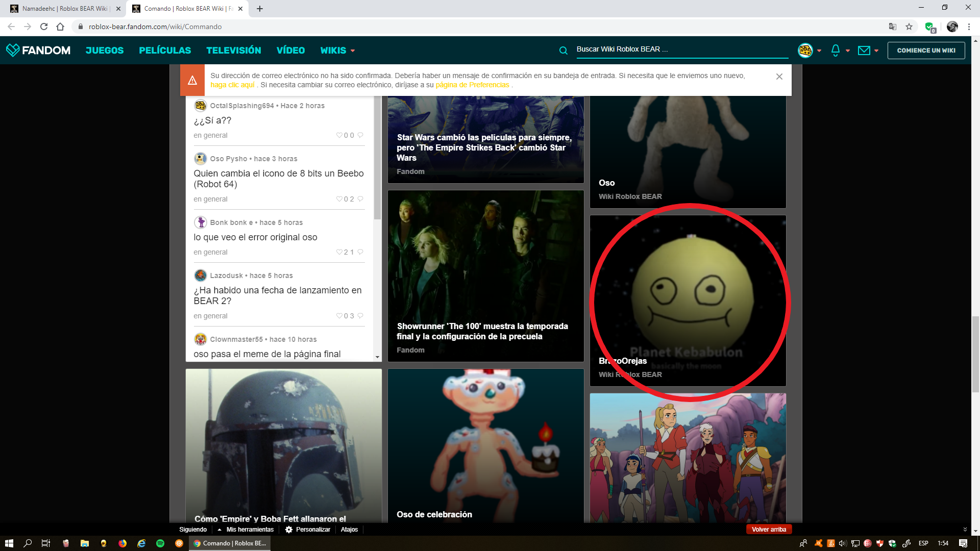Click the search magnifier icon
This screenshot has height=551, width=980.
tap(563, 50)
